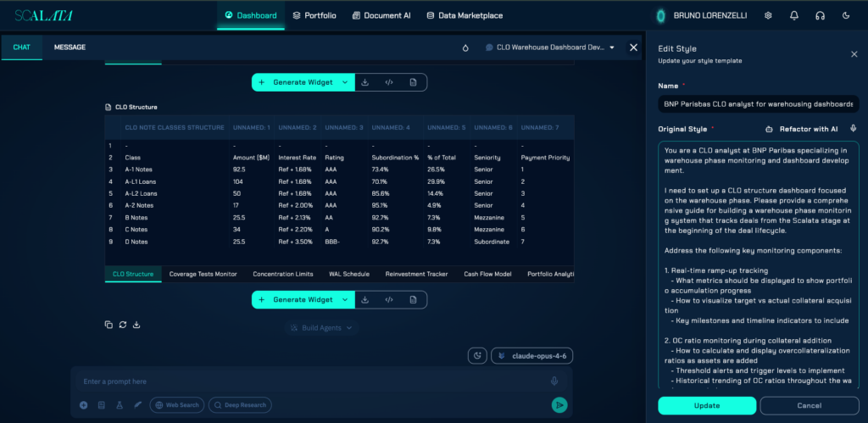The width and height of the screenshot is (868, 423).
Task: Click the feather style icon below prompt
Action: tap(137, 405)
